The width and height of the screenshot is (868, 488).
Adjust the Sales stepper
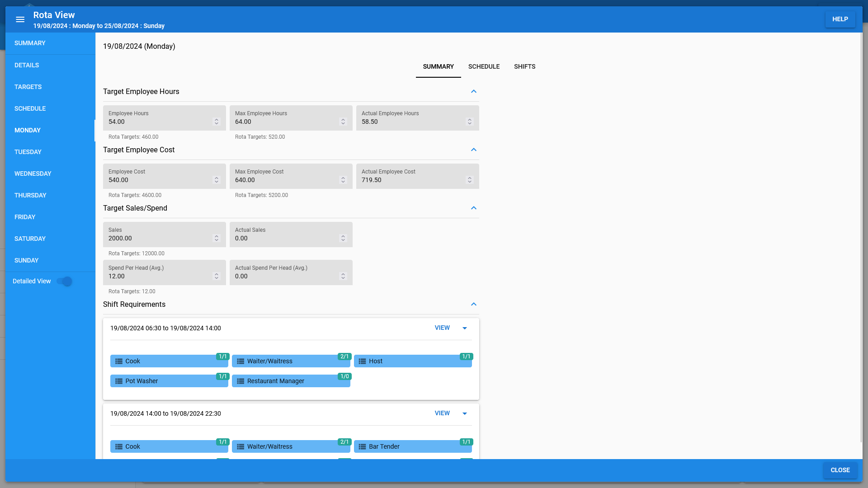pos(217,238)
